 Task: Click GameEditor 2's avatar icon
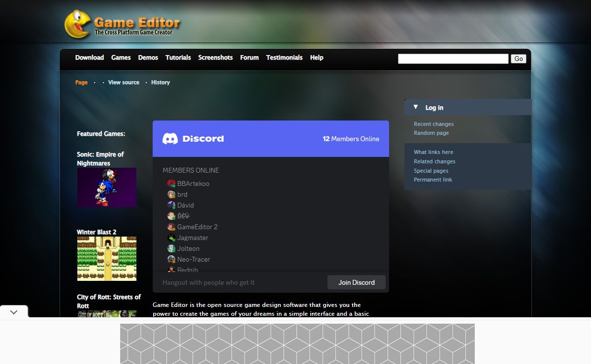pos(171,227)
